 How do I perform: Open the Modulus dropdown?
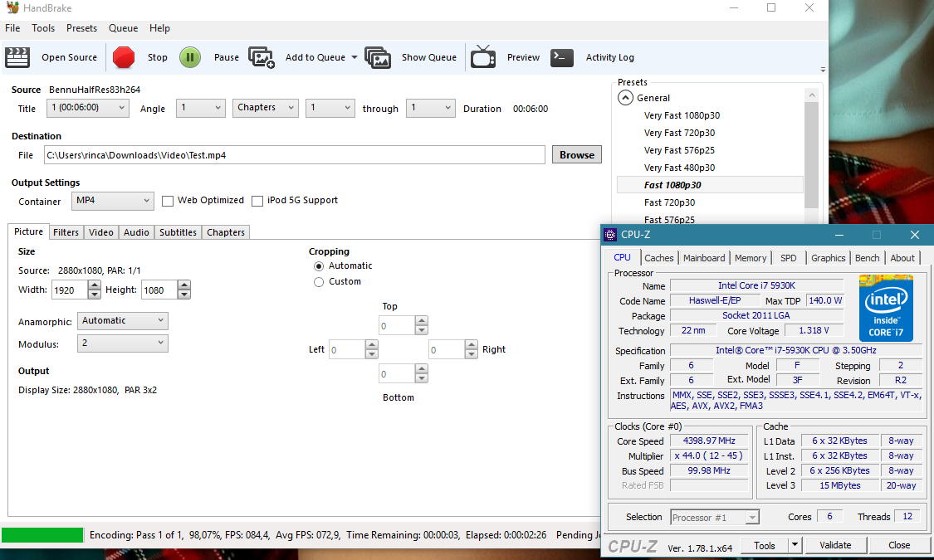[x=123, y=343]
